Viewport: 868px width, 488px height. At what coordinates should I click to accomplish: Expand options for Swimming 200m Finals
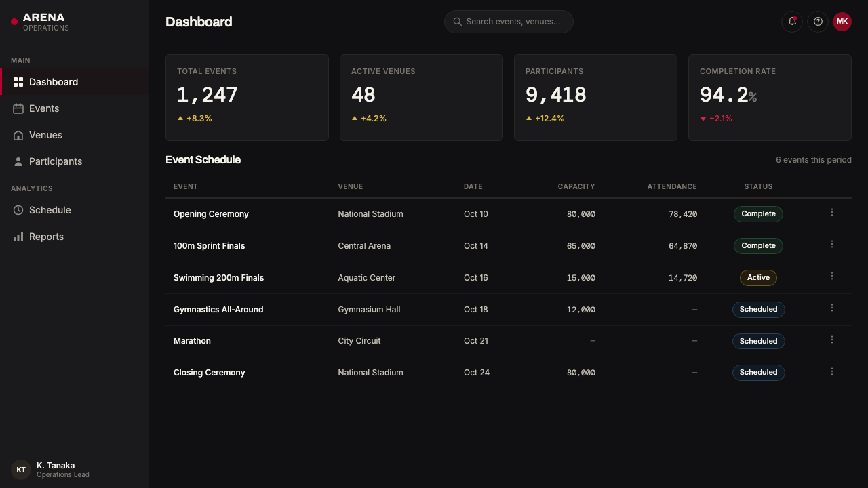832,277
